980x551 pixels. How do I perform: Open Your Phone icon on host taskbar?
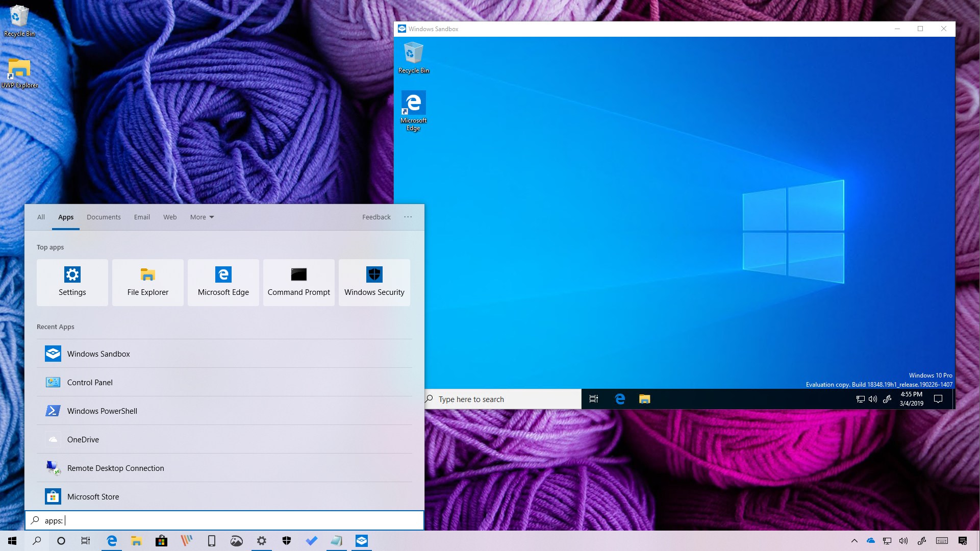coord(211,541)
